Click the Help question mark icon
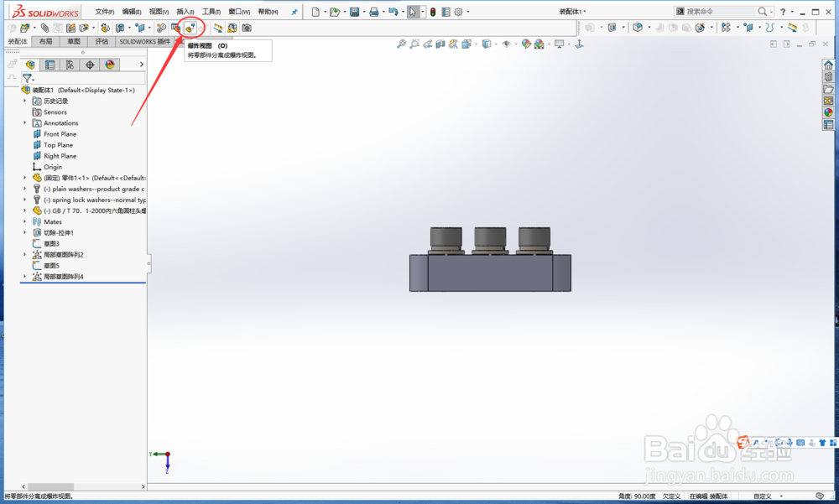839x504 pixels. click(783, 12)
